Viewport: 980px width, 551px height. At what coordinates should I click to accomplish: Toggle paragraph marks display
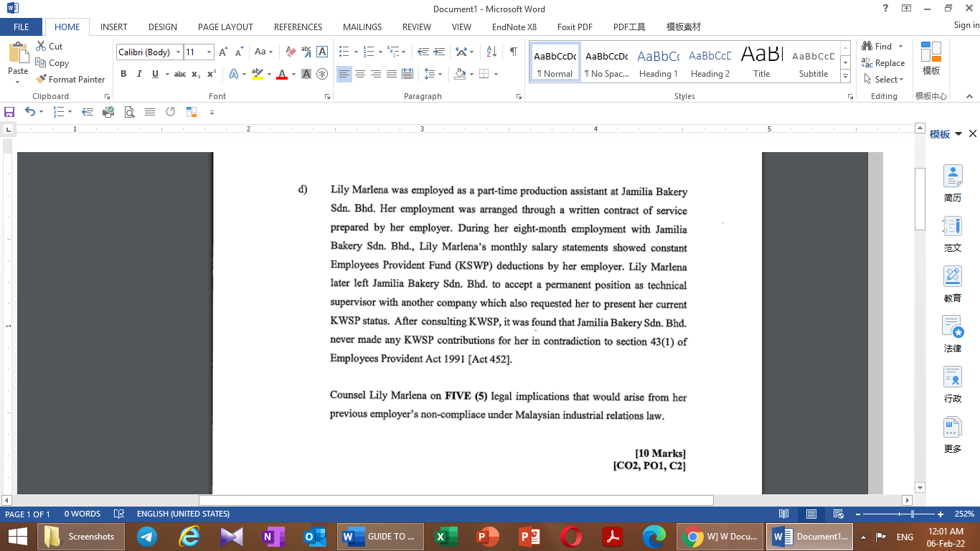pyautogui.click(x=512, y=52)
